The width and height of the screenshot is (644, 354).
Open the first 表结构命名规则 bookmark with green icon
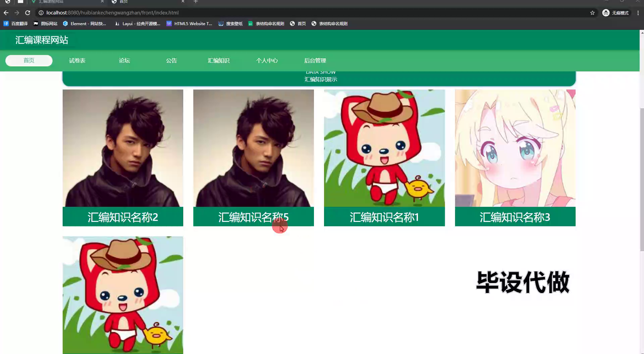coord(266,23)
